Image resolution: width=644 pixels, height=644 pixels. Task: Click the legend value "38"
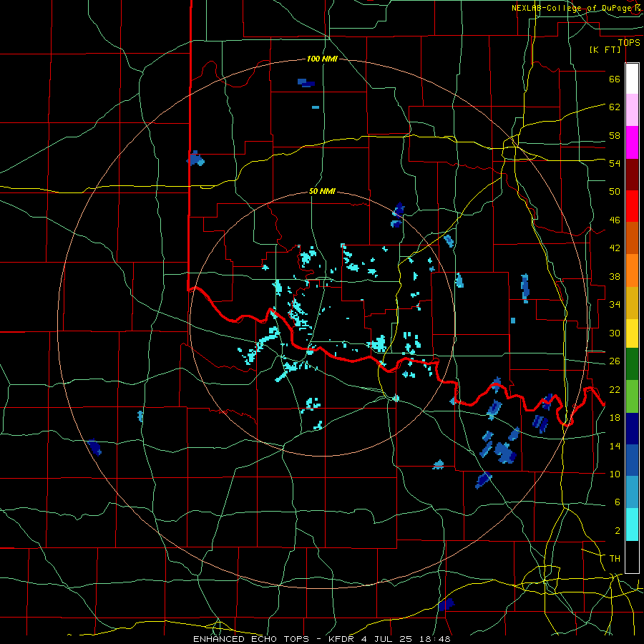point(615,276)
